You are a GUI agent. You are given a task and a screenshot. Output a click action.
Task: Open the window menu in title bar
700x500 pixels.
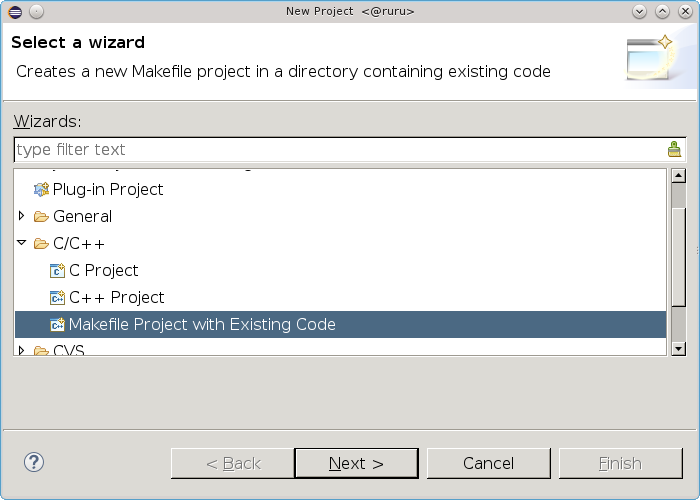(x=14, y=11)
